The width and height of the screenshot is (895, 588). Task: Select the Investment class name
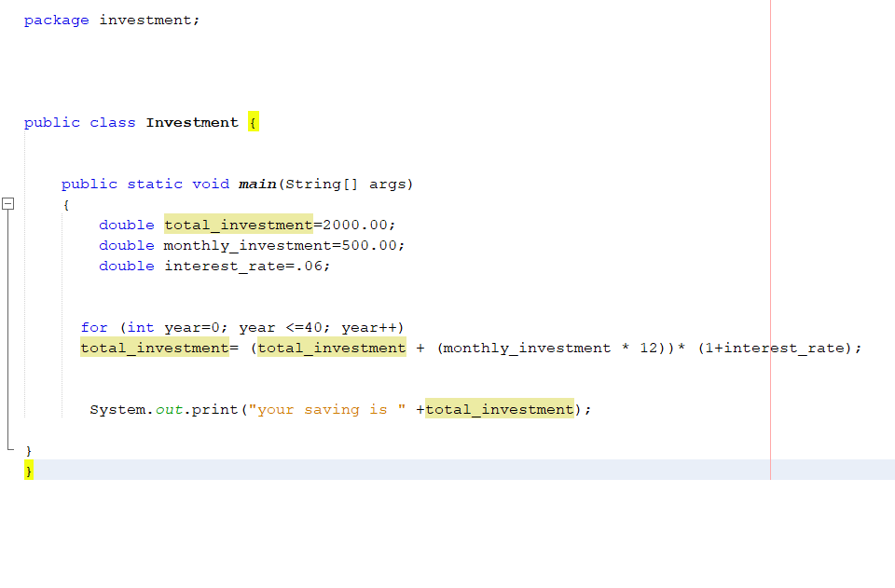click(192, 122)
